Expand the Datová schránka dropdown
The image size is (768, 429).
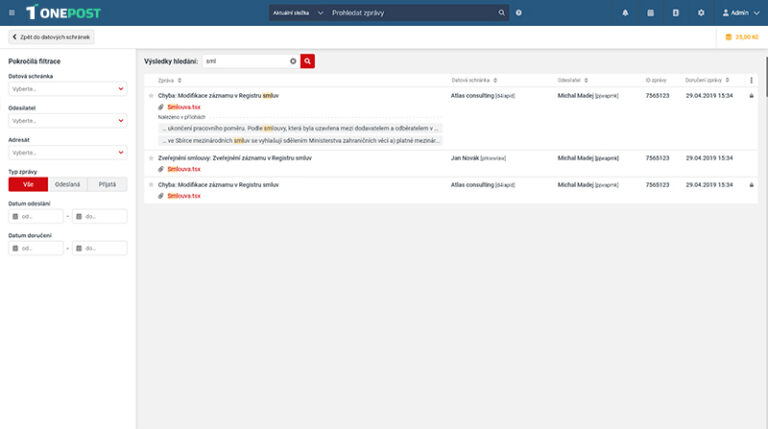[x=67, y=89]
